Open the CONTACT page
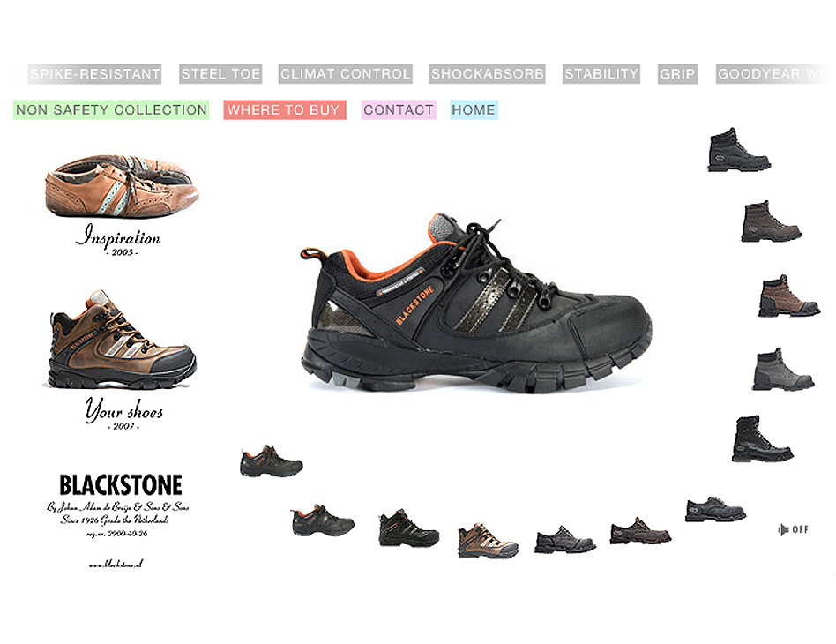This screenshot has width=836, height=644. (x=399, y=110)
